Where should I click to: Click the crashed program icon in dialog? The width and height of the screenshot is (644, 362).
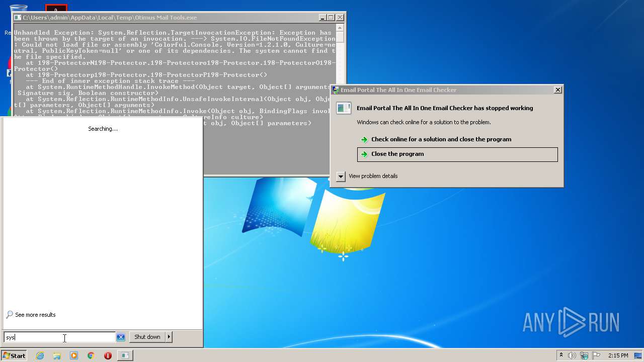click(344, 108)
